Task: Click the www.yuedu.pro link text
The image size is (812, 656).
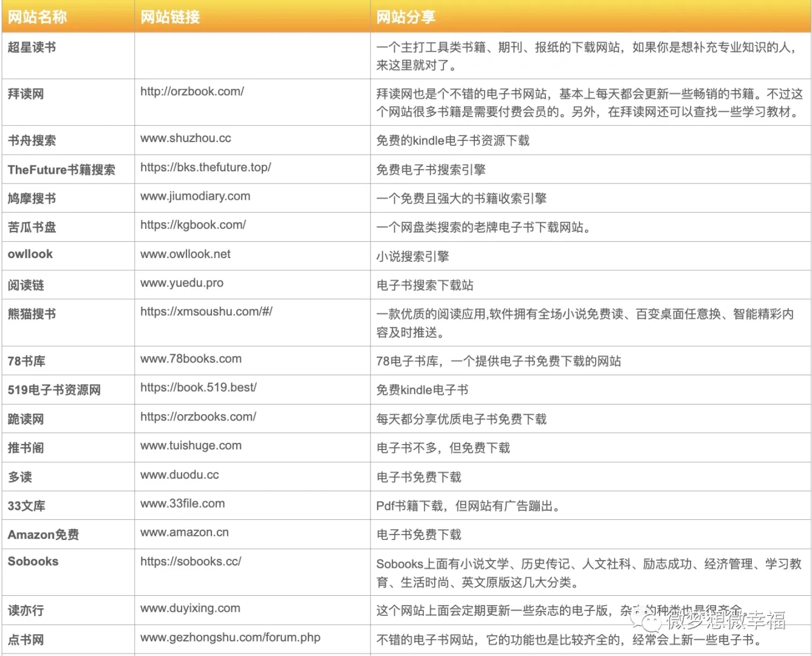Action: [x=182, y=283]
